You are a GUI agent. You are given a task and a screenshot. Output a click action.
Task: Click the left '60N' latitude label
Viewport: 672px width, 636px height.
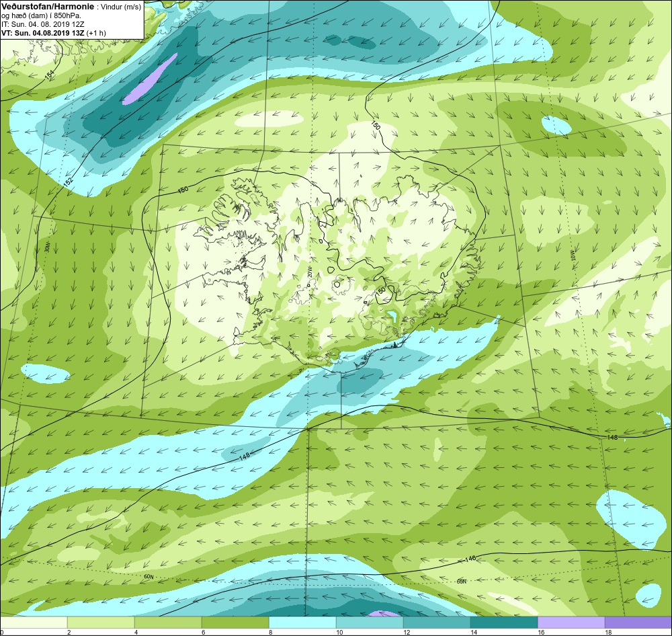point(149,576)
